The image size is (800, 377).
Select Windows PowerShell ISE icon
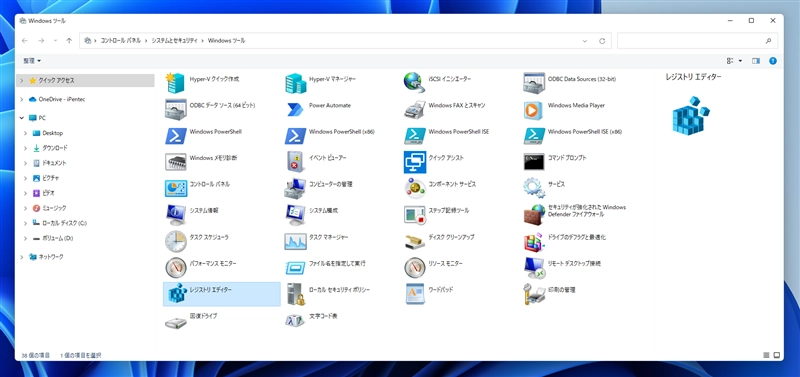(x=414, y=136)
